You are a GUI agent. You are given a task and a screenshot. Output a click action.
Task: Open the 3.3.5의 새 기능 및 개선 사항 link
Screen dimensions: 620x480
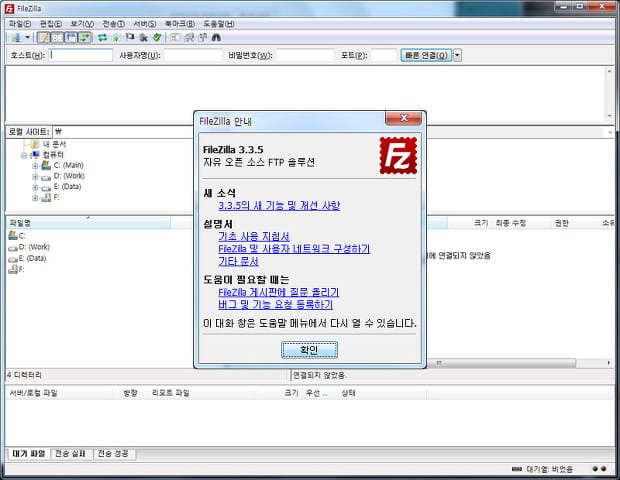(279, 206)
